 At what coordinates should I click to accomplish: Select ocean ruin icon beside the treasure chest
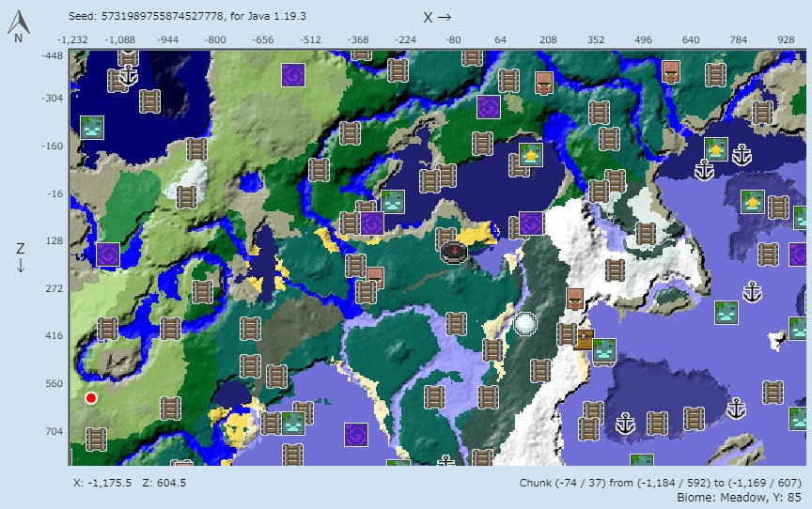click(x=603, y=350)
